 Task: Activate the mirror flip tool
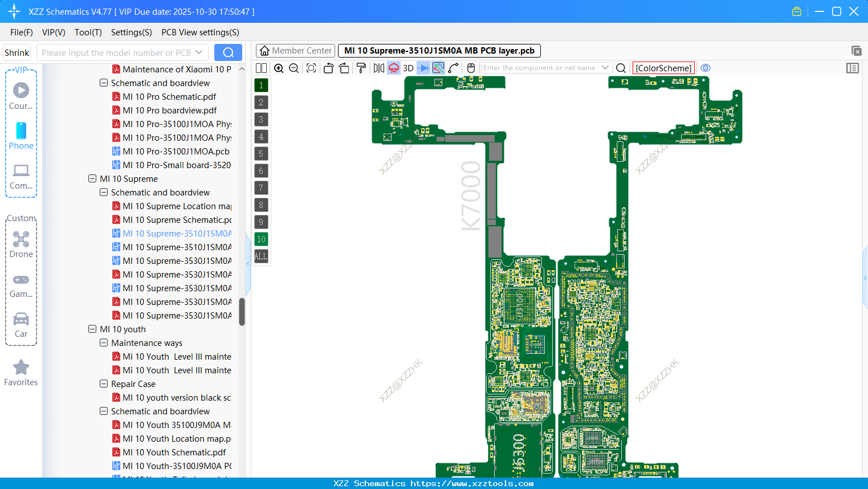(x=379, y=68)
